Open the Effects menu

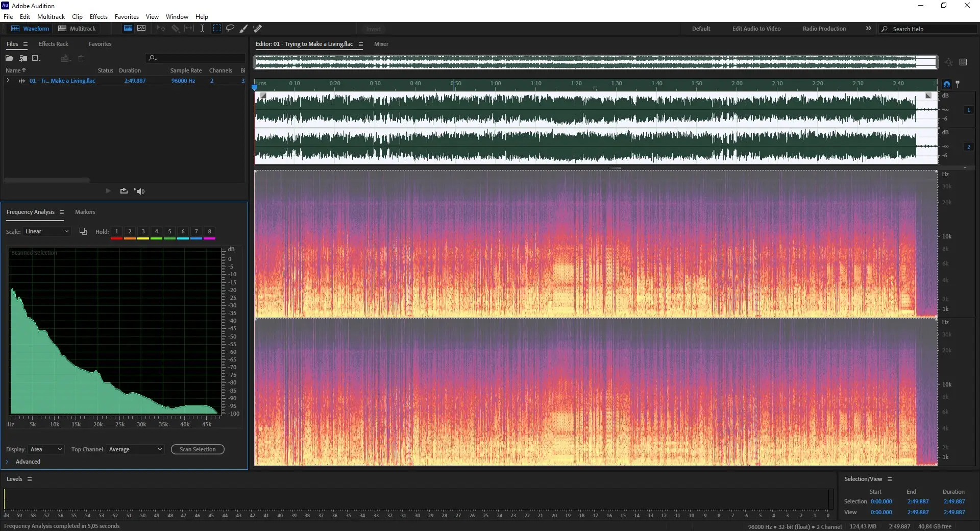coord(99,16)
